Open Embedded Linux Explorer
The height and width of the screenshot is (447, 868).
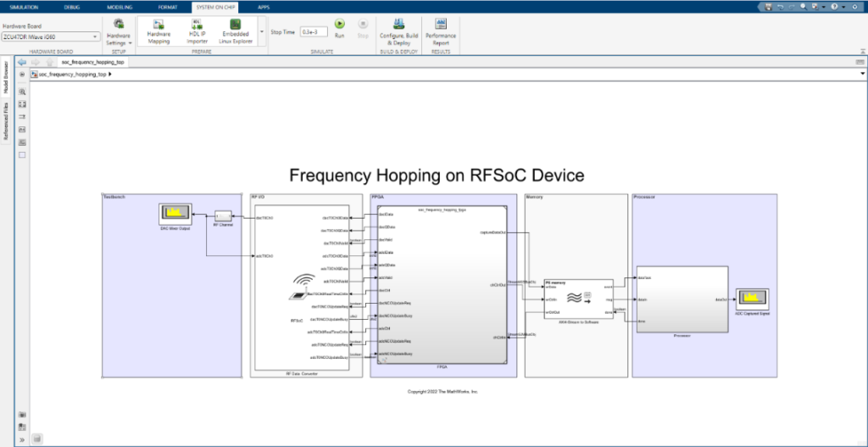pyautogui.click(x=236, y=31)
